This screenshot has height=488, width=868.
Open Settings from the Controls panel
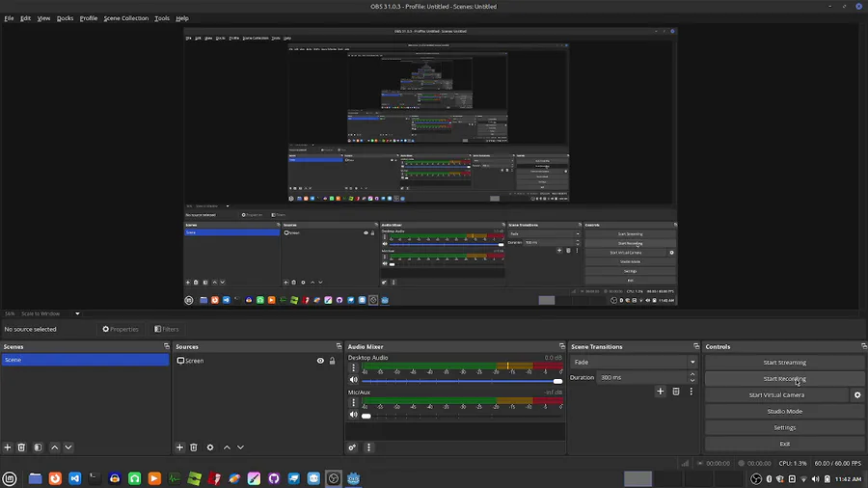point(784,427)
